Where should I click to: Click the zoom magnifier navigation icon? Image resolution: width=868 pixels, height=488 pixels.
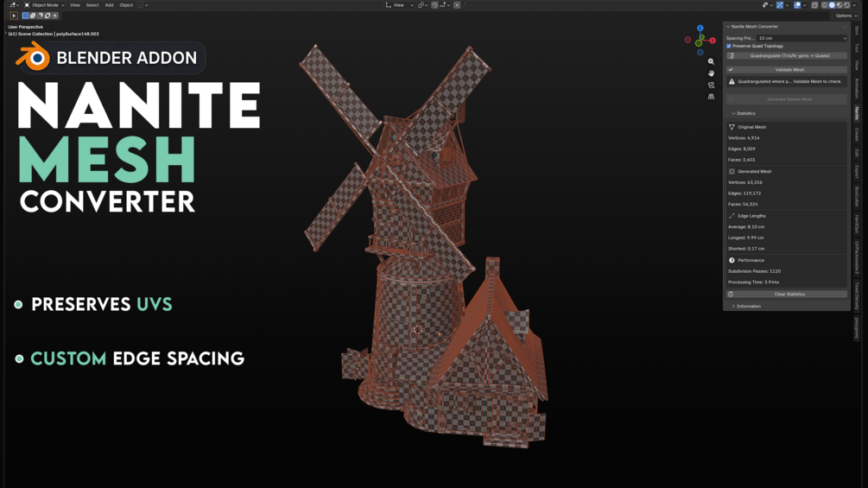pyautogui.click(x=712, y=61)
